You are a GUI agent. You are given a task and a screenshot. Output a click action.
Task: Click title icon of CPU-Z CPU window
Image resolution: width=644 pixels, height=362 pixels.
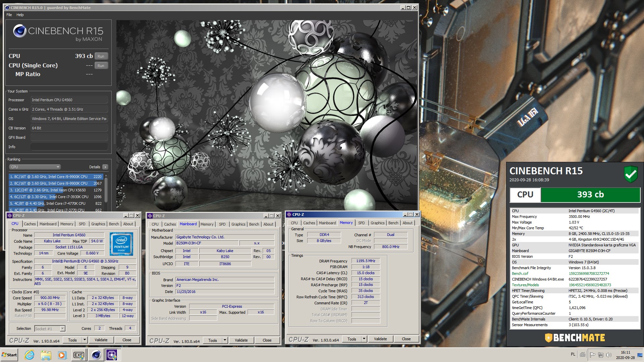(x=10, y=216)
